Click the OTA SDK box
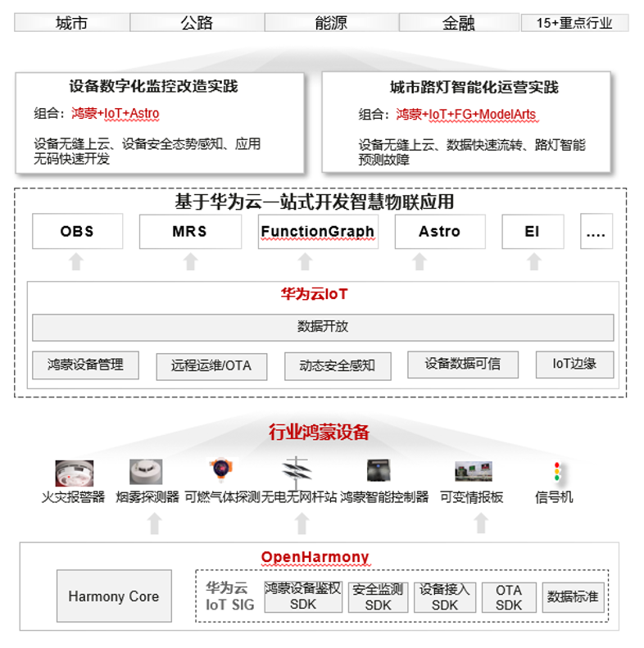The width and height of the screenshot is (644, 648). click(x=509, y=597)
